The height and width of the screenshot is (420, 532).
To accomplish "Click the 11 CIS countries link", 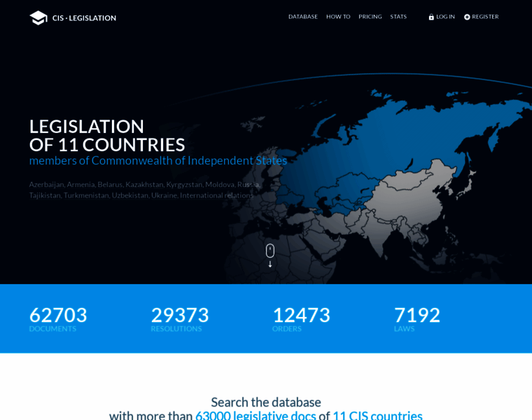I will (x=377, y=415).
